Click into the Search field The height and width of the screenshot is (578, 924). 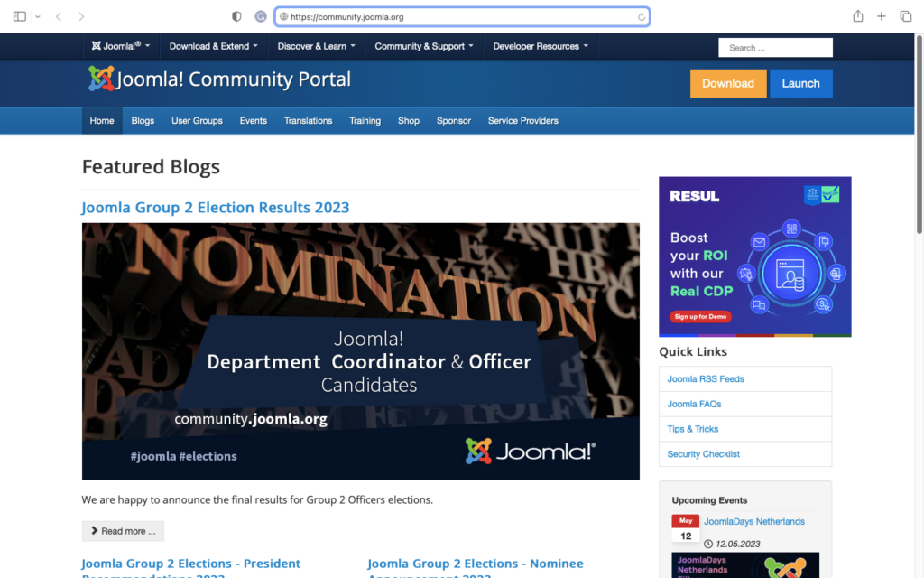click(775, 48)
